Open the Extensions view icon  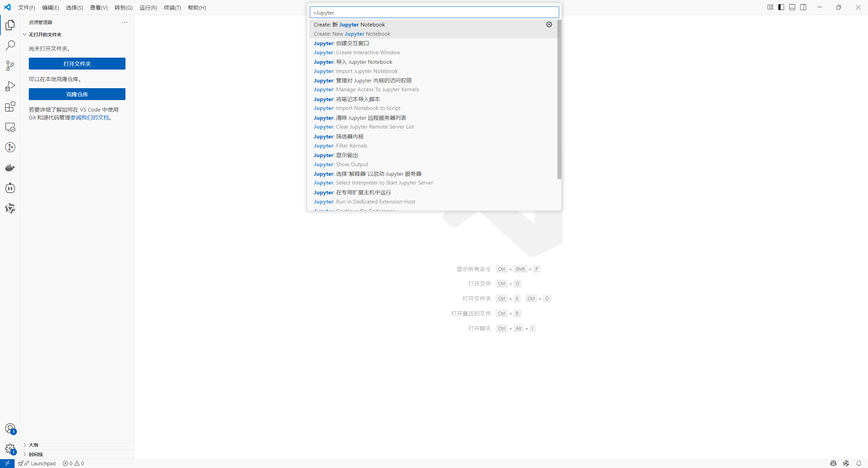10,106
